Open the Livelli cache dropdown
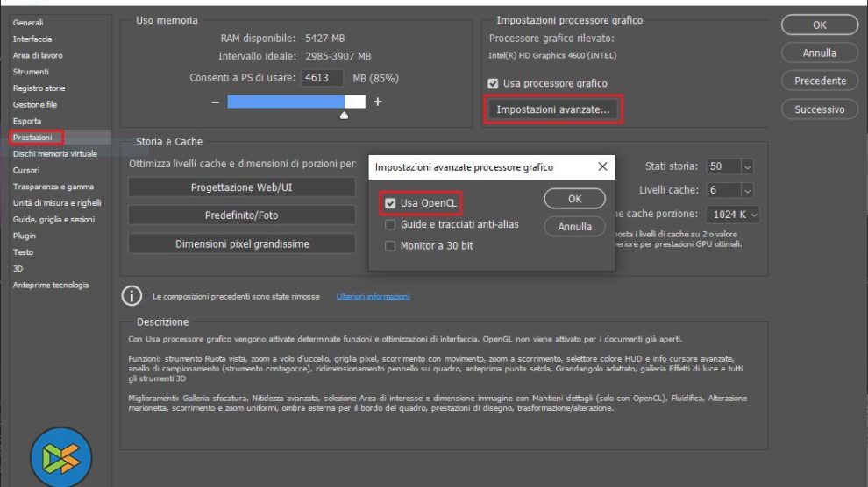This screenshot has height=487, width=868. pyautogui.click(x=747, y=190)
